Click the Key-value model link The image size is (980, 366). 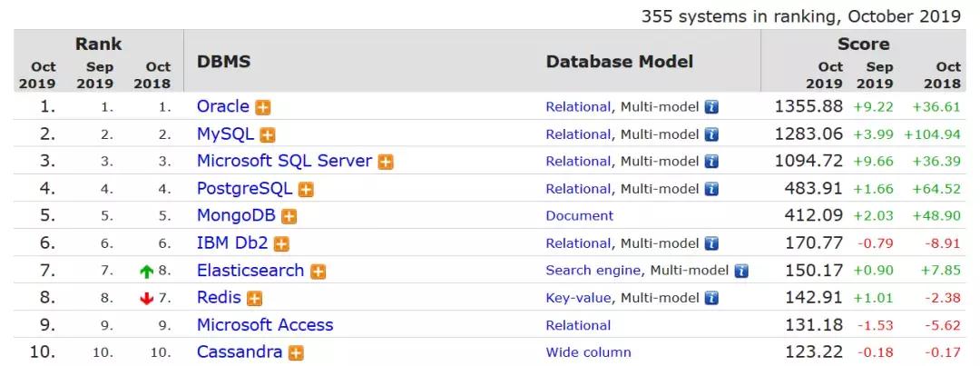(x=578, y=298)
